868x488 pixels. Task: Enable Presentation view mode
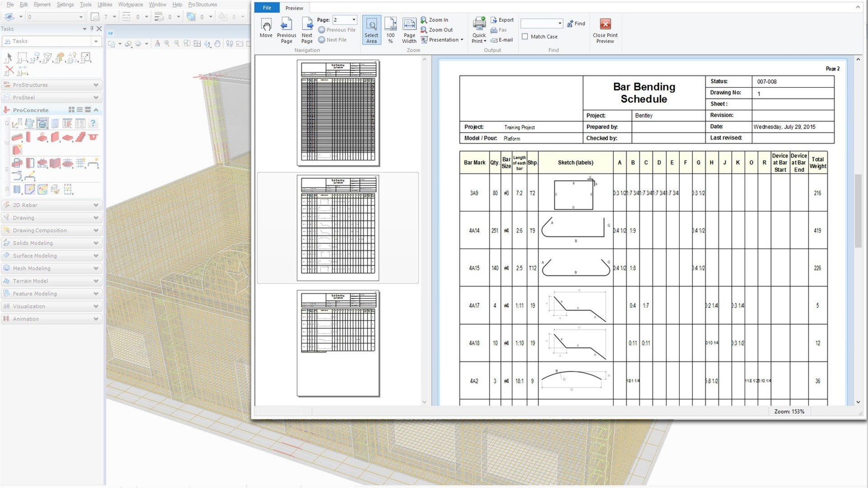[x=443, y=39]
